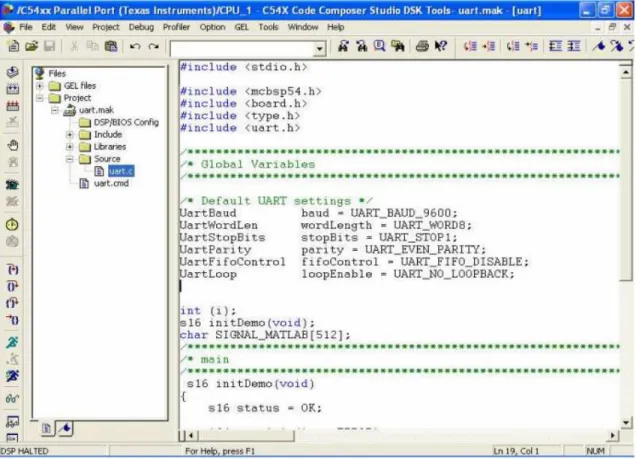Click the Open file toolbar icon
The width and height of the screenshot is (639, 459).
coord(31,46)
